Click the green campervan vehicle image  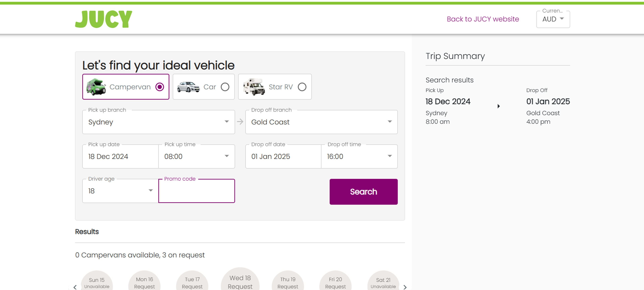[96, 87]
